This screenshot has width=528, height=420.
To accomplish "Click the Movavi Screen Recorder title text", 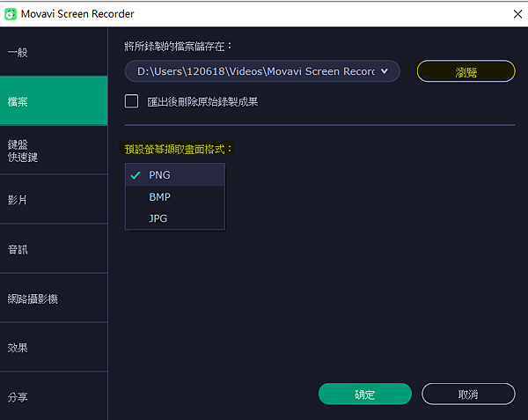I will [77, 14].
